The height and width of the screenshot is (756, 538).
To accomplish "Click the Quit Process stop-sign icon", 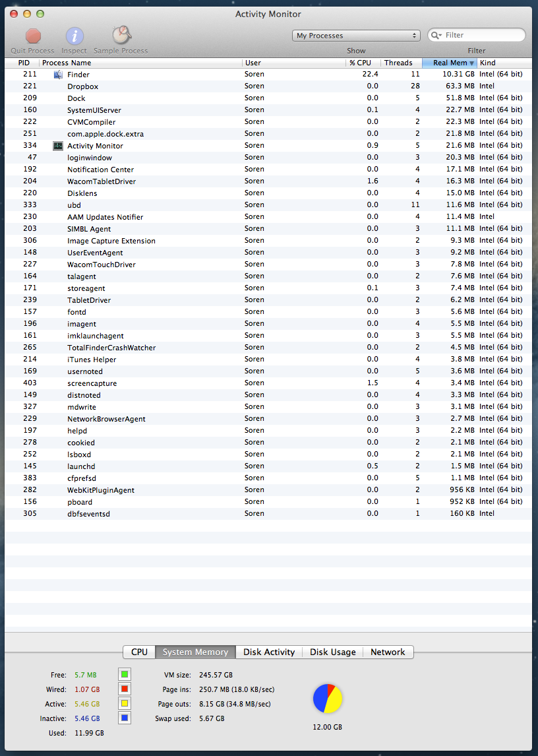I will coord(33,36).
